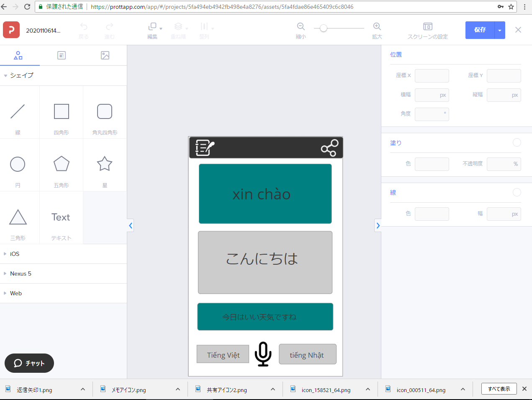This screenshot has height=400, width=532.
Task: Click すべて表示 show all downloads
Action: coord(499,389)
